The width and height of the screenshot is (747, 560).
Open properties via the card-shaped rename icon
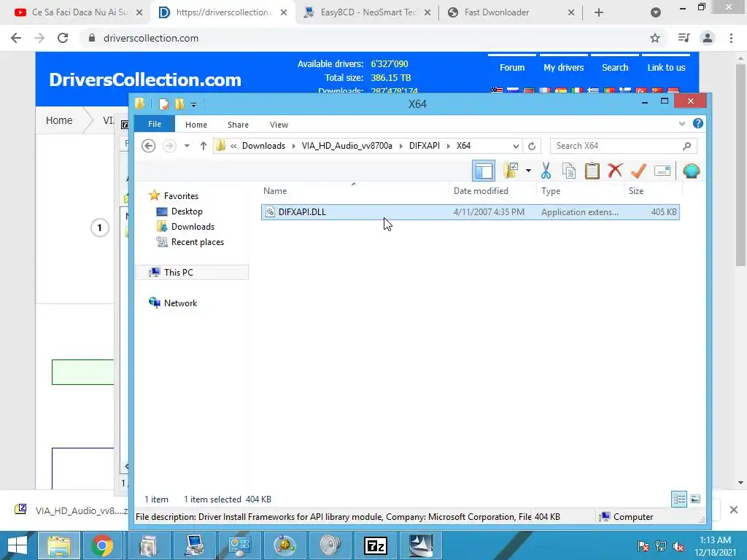662,171
